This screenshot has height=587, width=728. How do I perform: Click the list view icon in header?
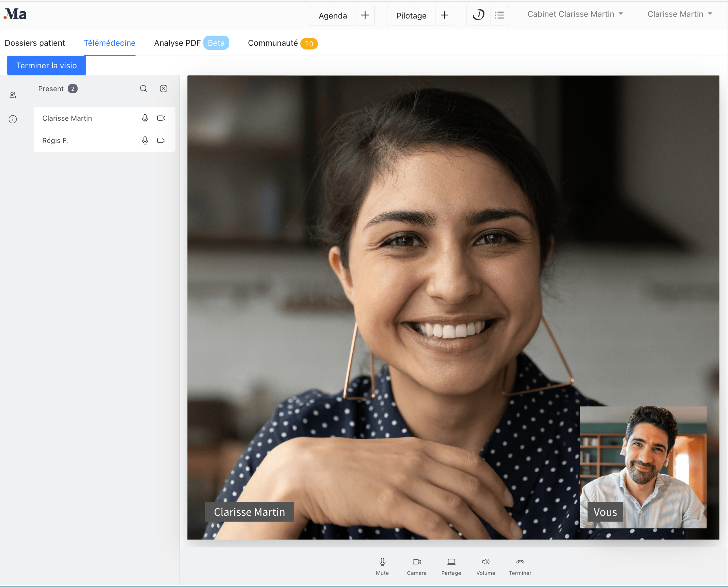(x=499, y=15)
